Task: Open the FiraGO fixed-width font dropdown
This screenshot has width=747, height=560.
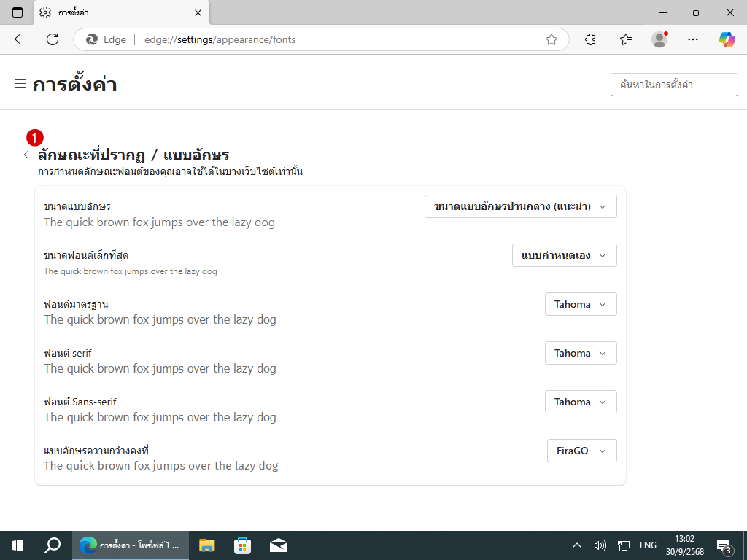Action: click(581, 451)
